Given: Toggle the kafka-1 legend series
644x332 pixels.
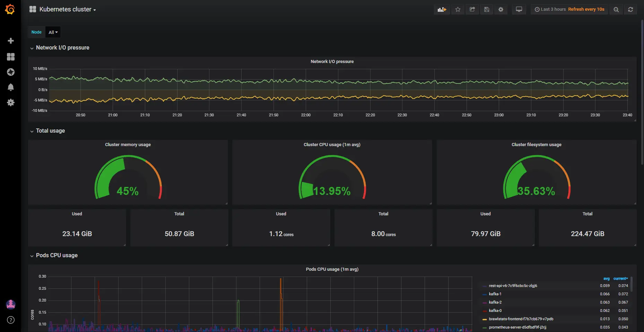Looking at the screenshot, I should [x=495, y=294].
